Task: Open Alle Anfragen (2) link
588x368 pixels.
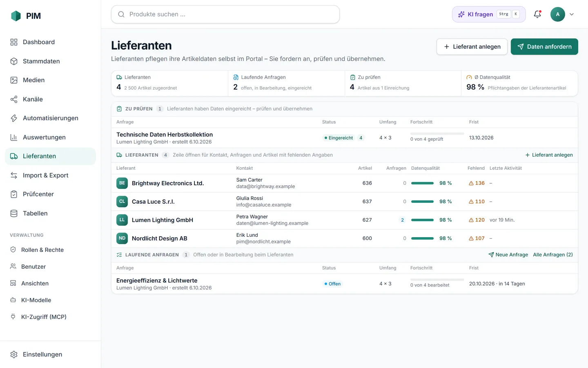Action: pos(553,255)
